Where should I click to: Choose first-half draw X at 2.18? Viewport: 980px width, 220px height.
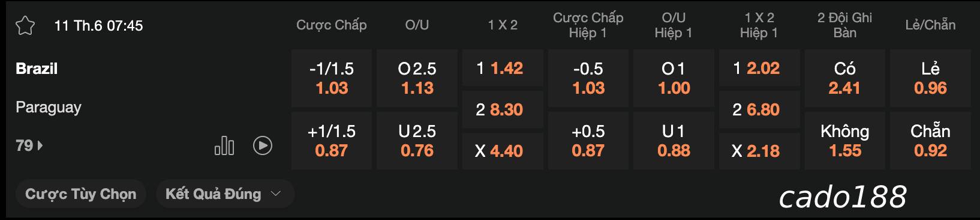759,151
